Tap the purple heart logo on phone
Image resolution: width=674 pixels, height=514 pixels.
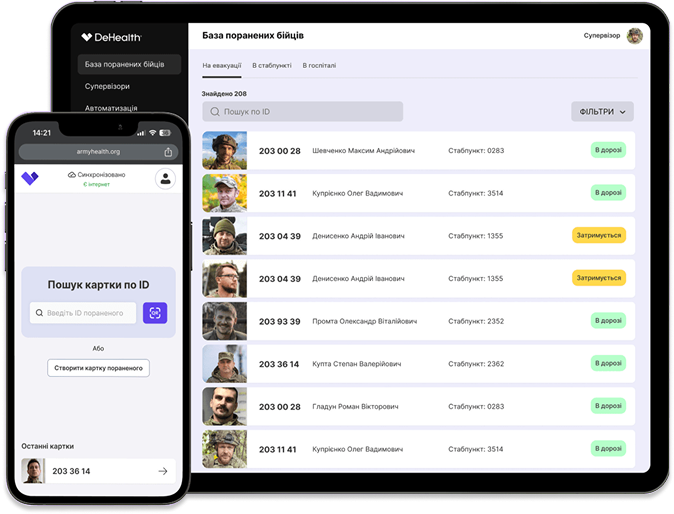point(30,178)
